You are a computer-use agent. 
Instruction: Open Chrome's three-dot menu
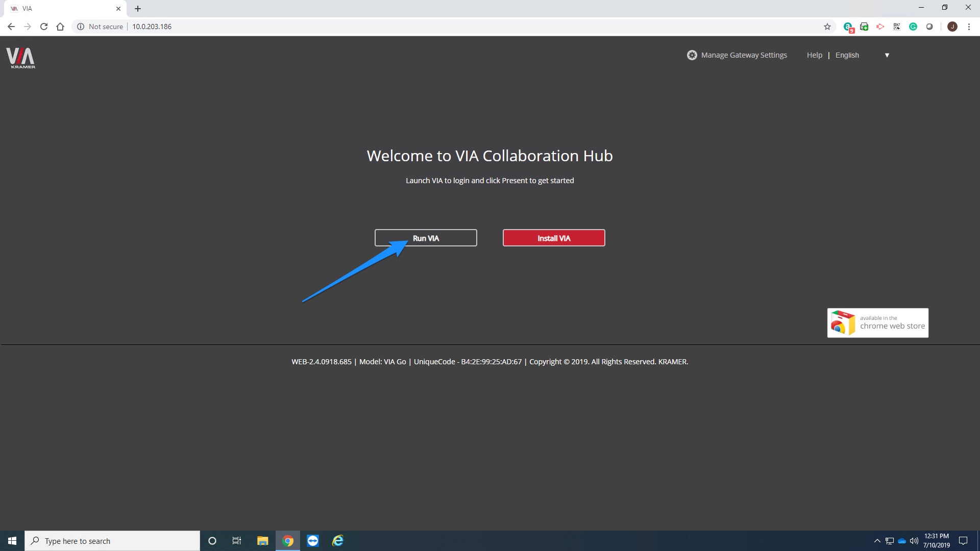point(969,27)
